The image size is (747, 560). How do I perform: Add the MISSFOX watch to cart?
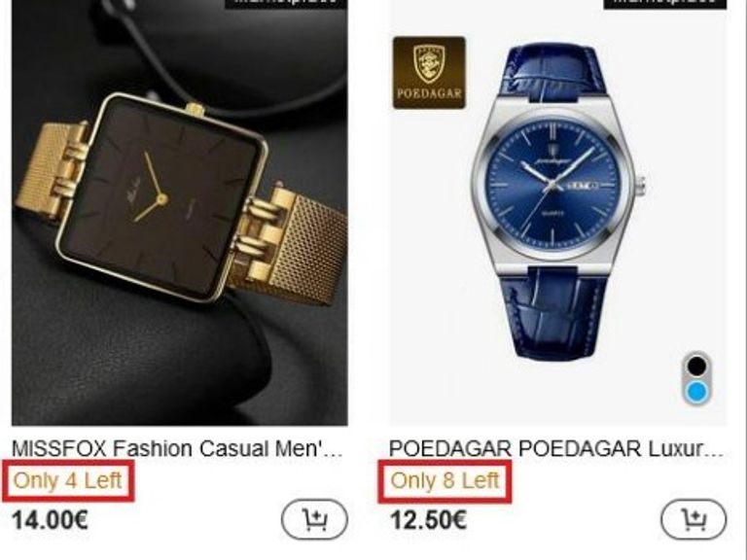pos(314,519)
